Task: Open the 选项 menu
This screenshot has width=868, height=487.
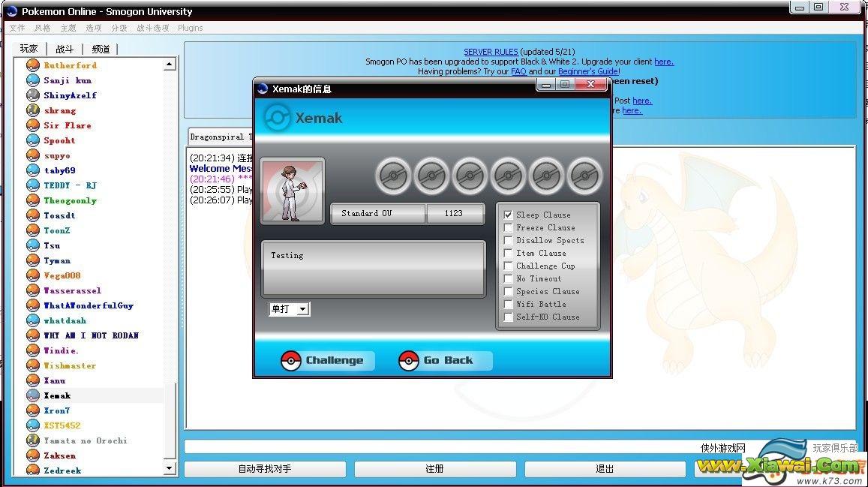Action: coord(94,28)
